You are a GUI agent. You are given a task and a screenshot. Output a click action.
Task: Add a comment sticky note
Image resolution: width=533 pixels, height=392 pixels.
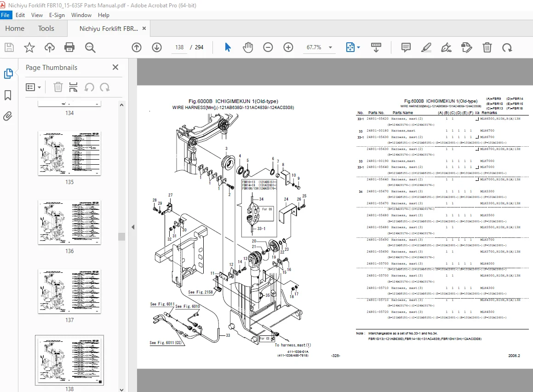(x=406, y=47)
